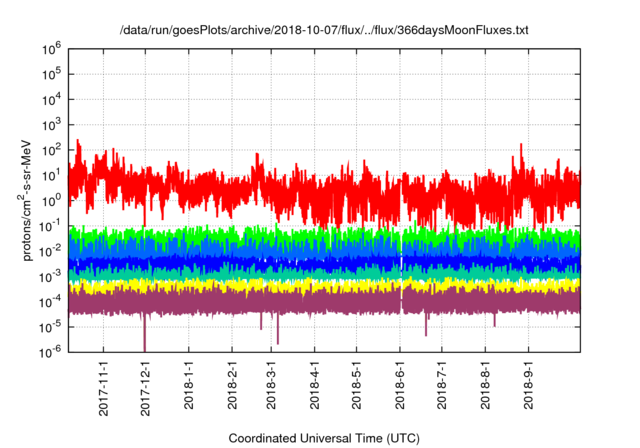Click the 10^0 y-axis tick label
640x448 pixels.
[51, 201]
